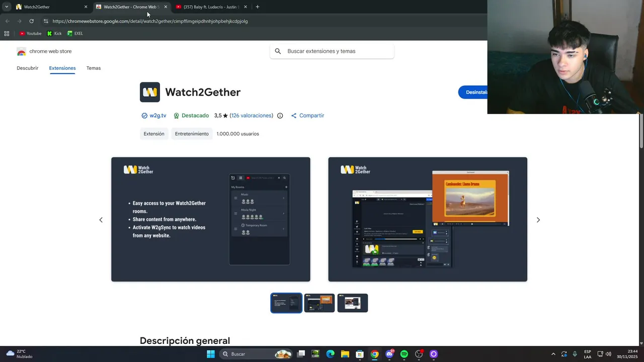The width and height of the screenshot is (644, 362).
Task: Show hidden system tray icons
Action: [x=553, y=354]
